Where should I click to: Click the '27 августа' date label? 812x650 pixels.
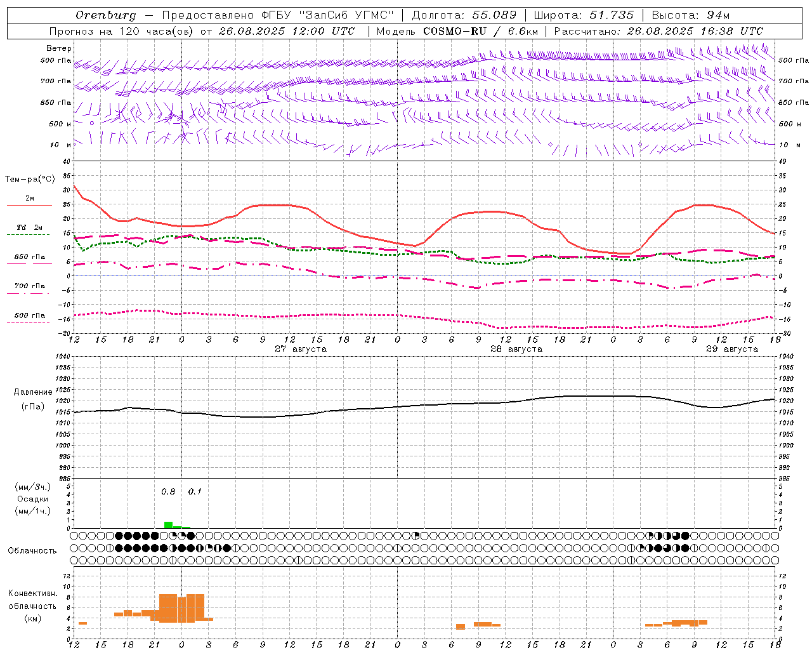coord(301,349)
